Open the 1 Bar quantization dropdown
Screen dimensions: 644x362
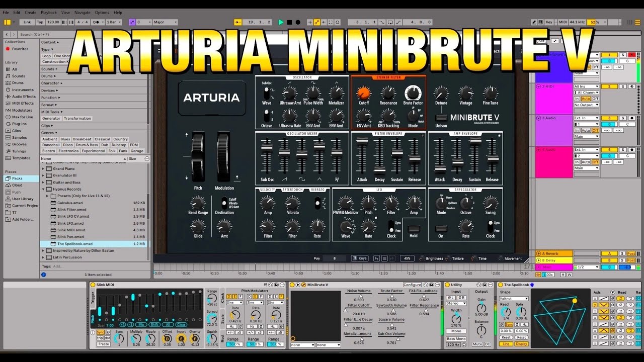tap(114, 22)
